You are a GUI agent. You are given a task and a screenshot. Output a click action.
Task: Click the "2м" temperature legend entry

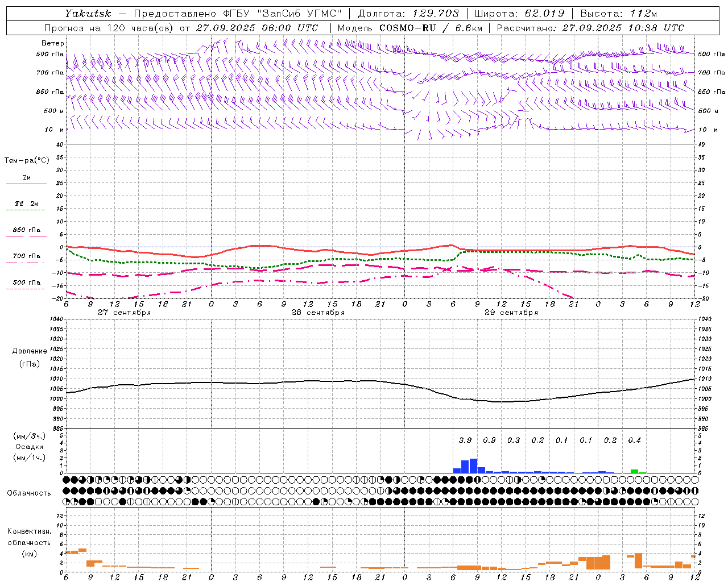coord(26,178)
